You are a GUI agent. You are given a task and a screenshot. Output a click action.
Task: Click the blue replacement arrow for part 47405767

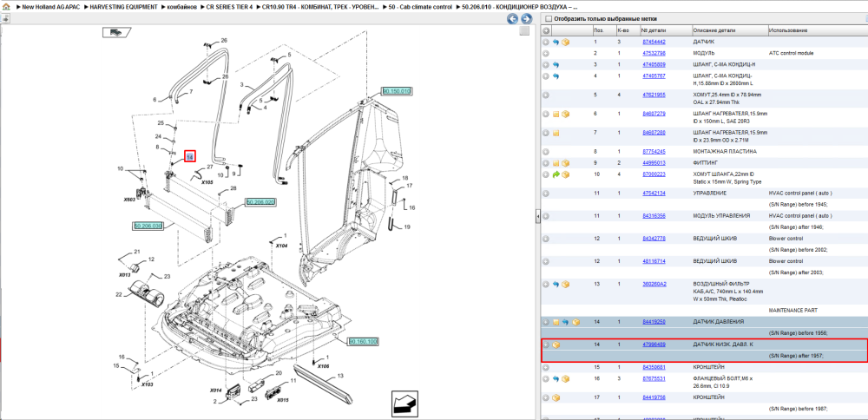pos(556,75)
